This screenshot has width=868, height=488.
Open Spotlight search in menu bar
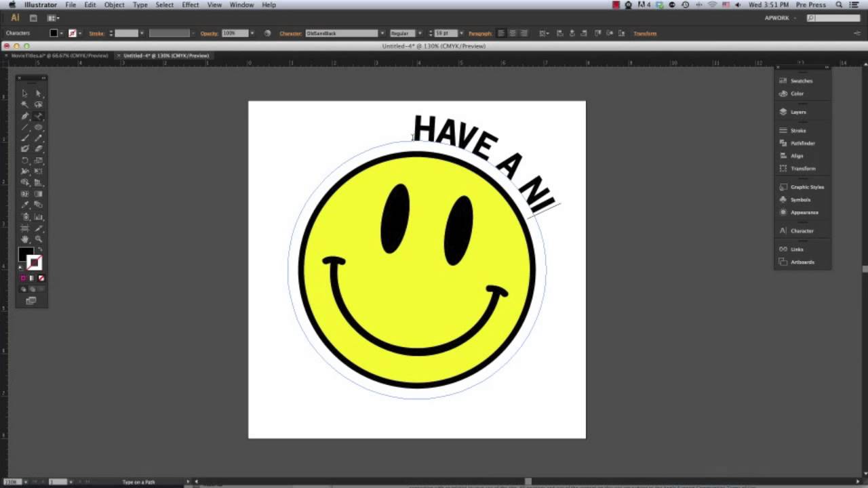[839, 5]
